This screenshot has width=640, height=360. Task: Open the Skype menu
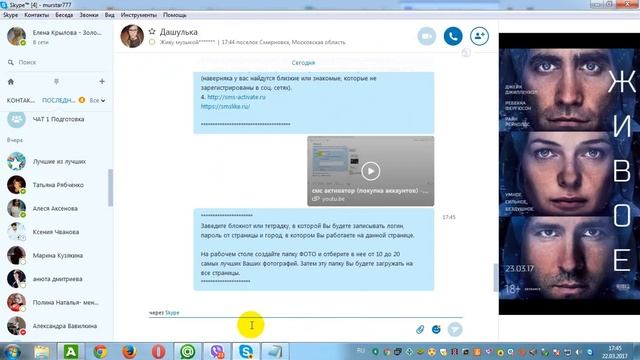tap(11, 15)
